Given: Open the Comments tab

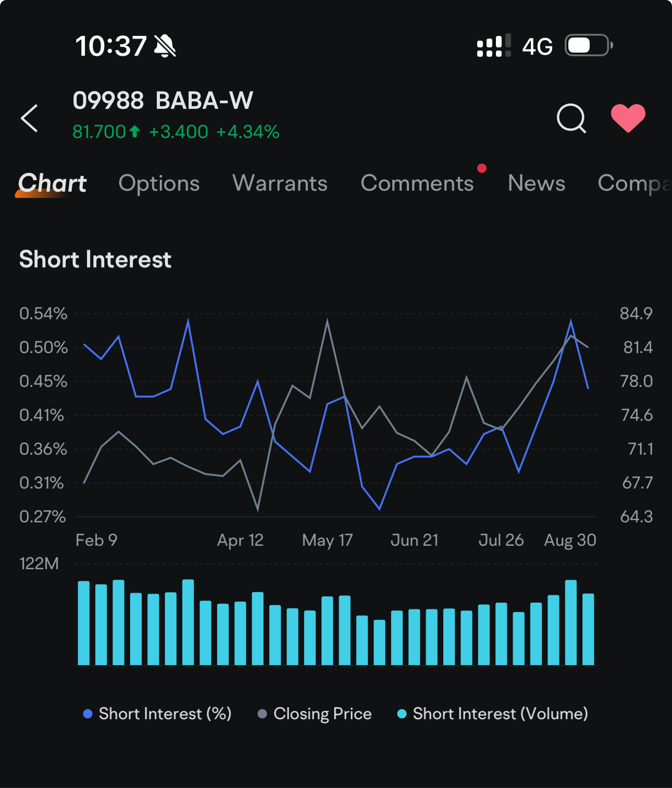Looking at the screenshot, I should point(417,183).
